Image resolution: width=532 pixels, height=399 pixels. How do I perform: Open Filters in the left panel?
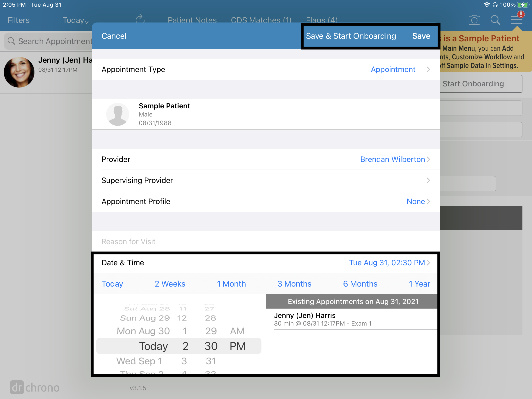18,20
